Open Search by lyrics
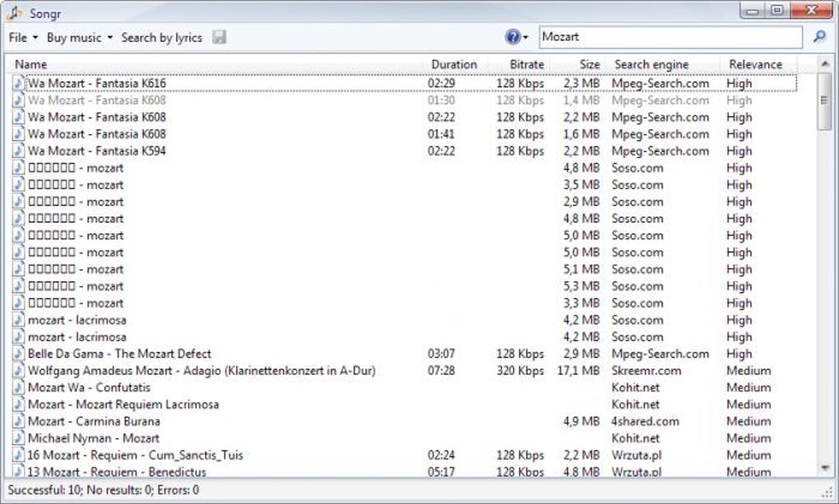This screenshot has width=839, height=504. pos(161,38)
